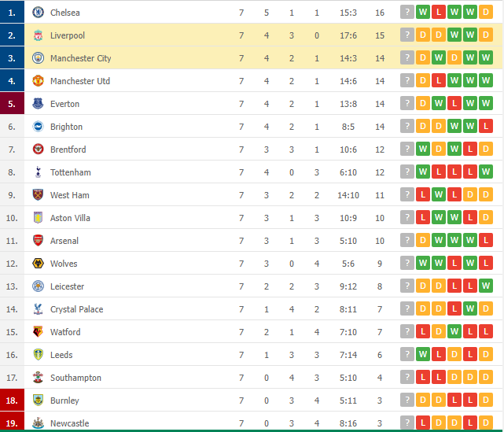Click the Crystal Palace team name

[77, 309]
